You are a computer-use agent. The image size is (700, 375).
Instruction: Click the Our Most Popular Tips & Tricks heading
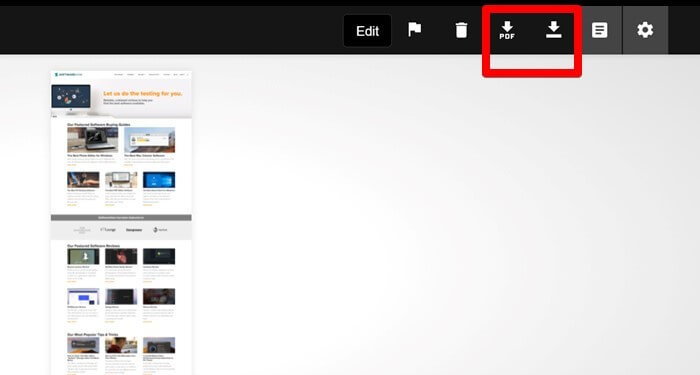tap(92, 334)
